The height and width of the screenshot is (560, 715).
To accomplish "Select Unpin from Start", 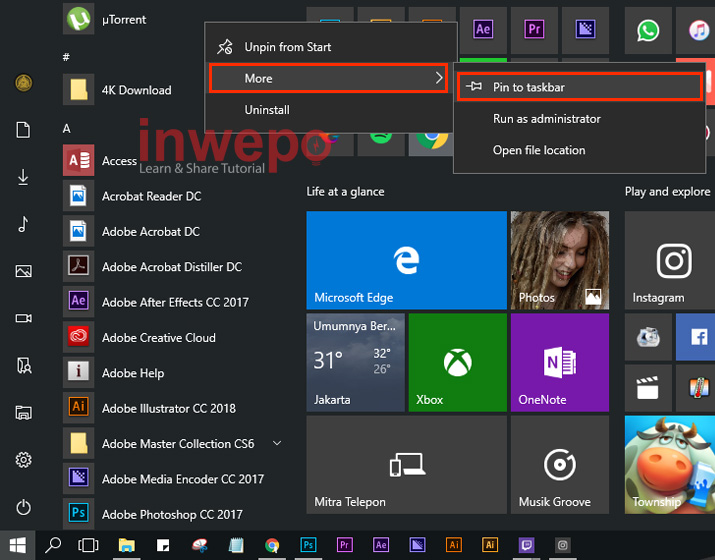I will 287,47.
